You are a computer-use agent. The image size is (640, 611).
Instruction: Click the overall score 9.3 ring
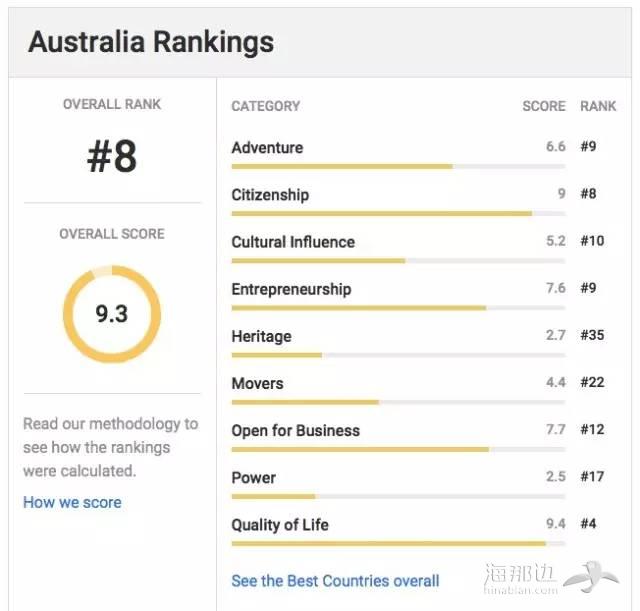[112, 314]
